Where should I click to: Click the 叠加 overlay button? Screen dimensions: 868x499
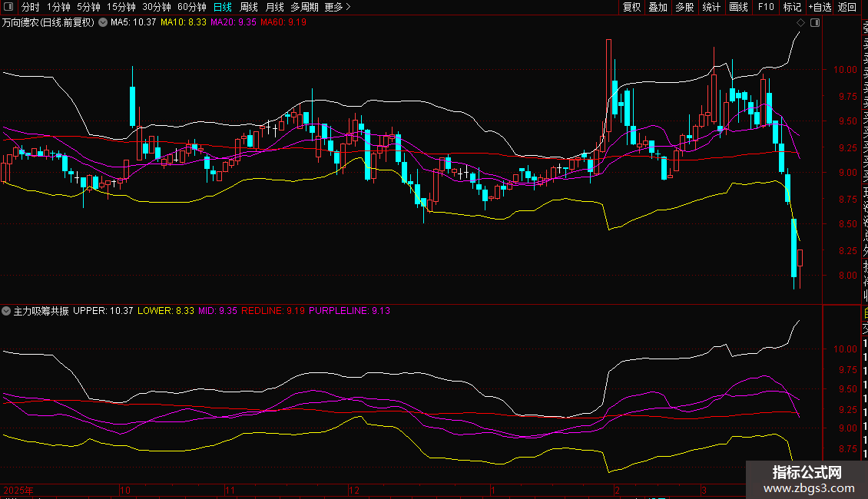click(x=658, y=7)
